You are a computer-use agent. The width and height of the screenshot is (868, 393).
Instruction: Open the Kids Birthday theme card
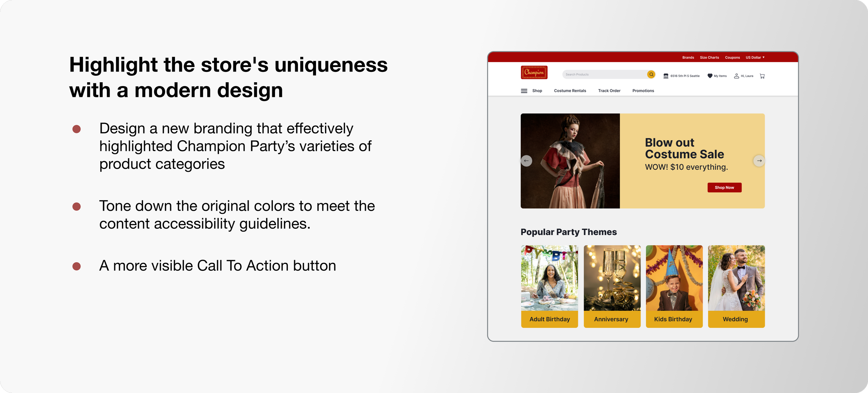point(674,286)
